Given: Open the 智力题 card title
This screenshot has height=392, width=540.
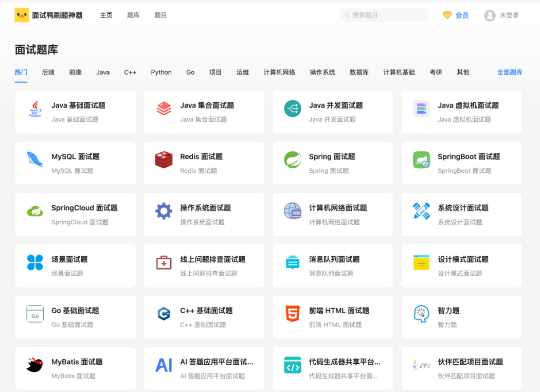Looking at the screenshot, I should point(448,311).
